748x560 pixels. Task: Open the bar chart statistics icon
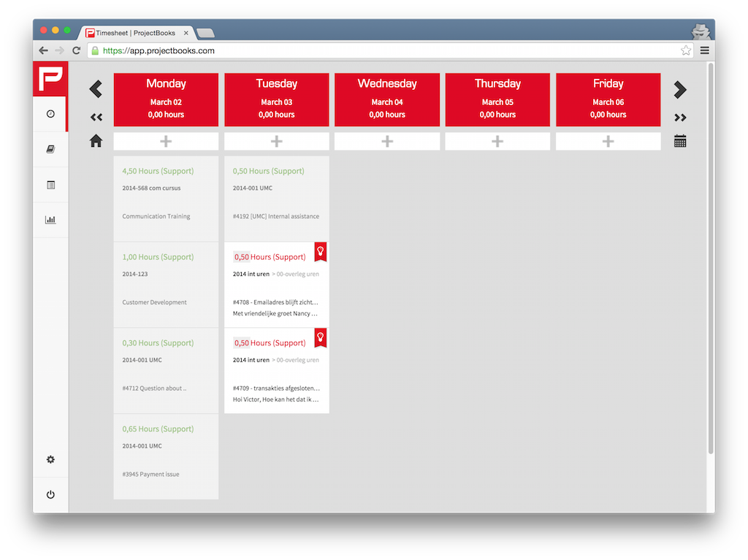tap(50, 220)
